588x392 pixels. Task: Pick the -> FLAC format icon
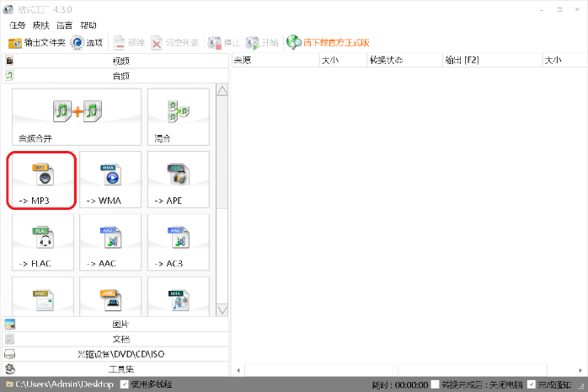[43, 242]
